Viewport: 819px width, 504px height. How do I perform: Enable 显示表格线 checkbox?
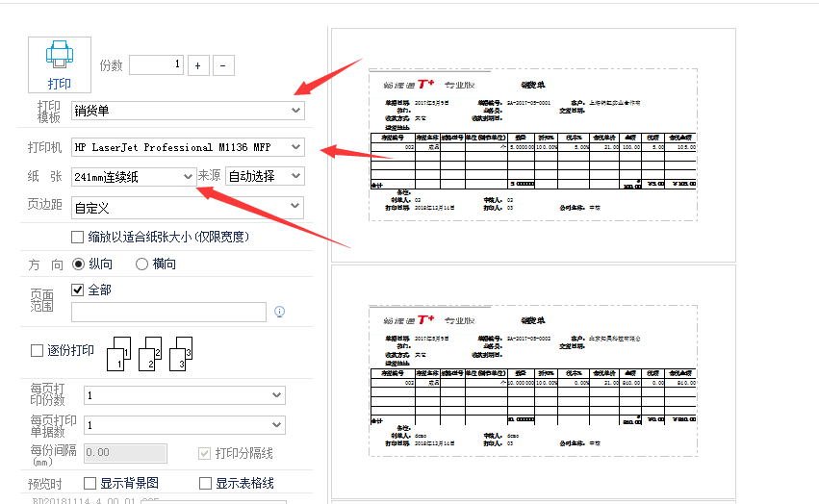pos(205,483)
